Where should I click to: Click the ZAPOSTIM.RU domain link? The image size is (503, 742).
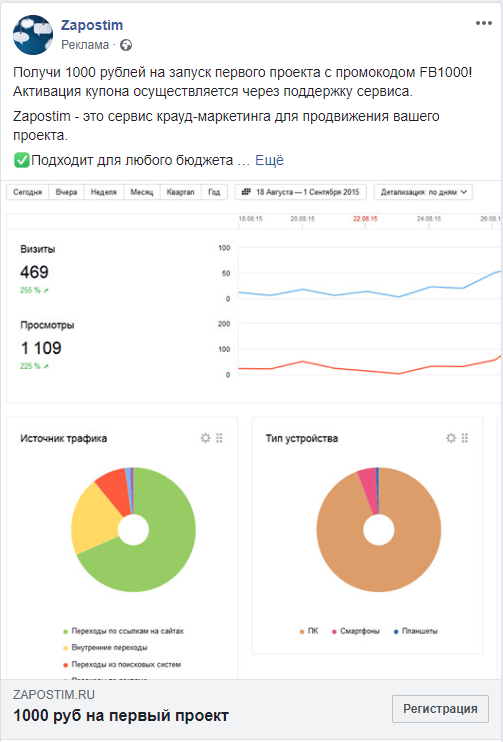(54, 695)
